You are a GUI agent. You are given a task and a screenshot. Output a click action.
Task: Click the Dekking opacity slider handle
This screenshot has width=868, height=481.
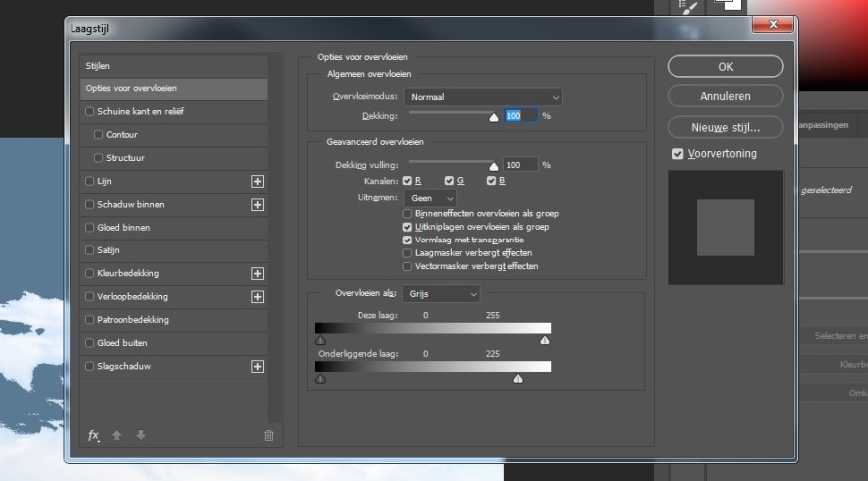pyautogui.click(x=494, y=117)
